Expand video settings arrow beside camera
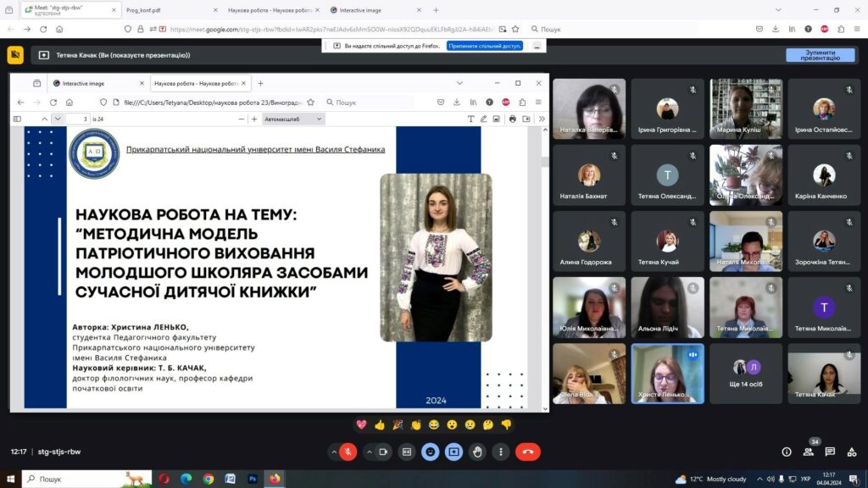 (x=368, y=452)
